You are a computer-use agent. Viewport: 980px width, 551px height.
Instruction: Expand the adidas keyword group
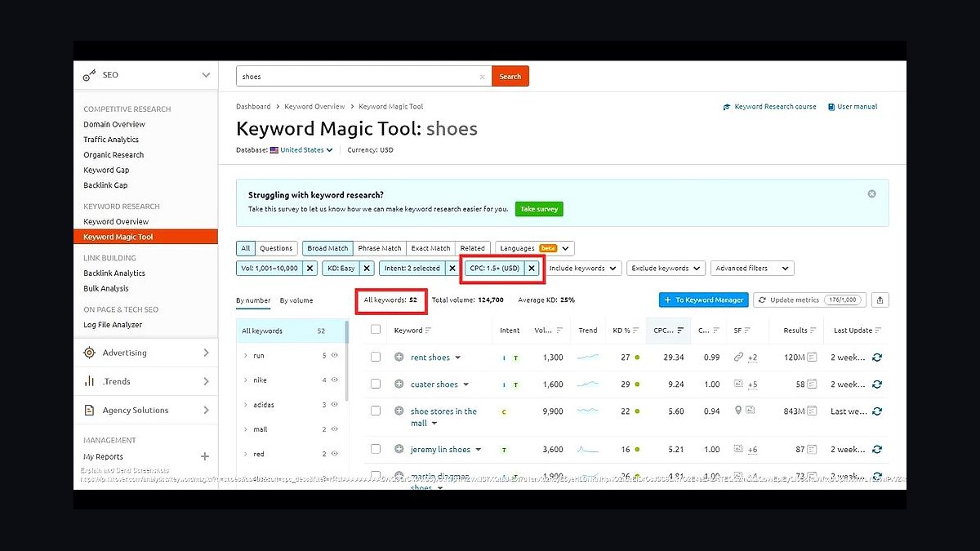tap(246, 405)
